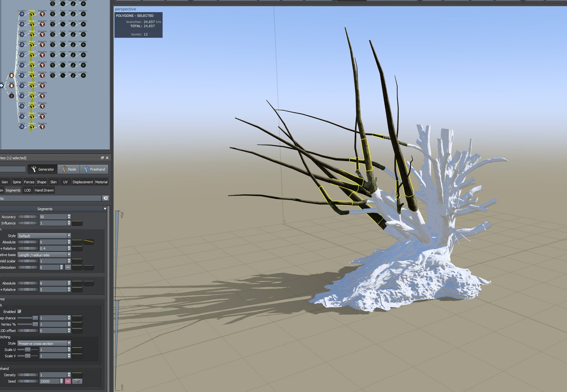Screen dimensions: 567x392
Task: Collapse the Segments section header arrow
Action: click(105, 209)
